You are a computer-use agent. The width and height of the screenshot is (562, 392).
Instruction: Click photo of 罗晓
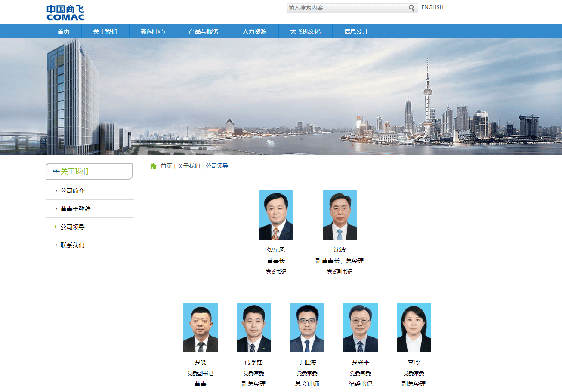(201, 328)
